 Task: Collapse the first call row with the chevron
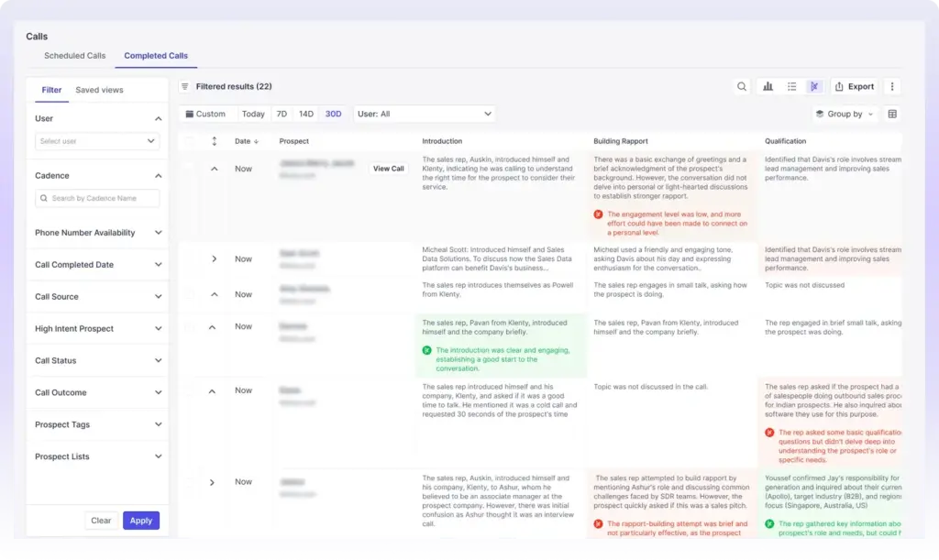(x=214, y=168)
